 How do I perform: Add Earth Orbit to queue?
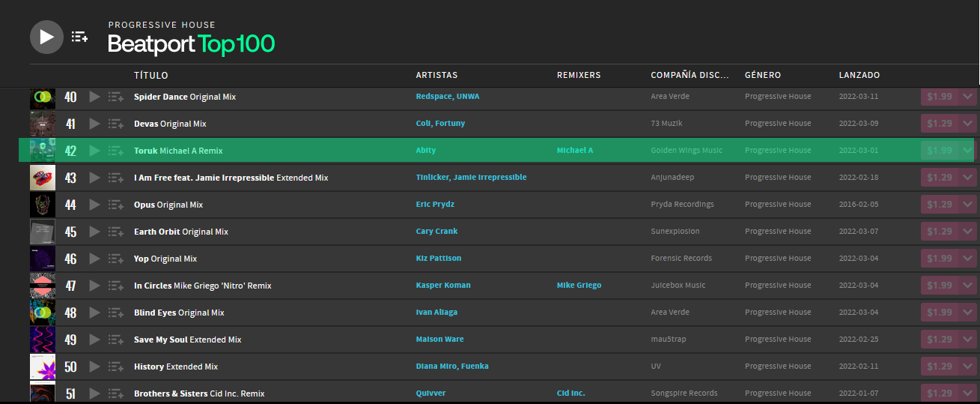click(116, 232)
